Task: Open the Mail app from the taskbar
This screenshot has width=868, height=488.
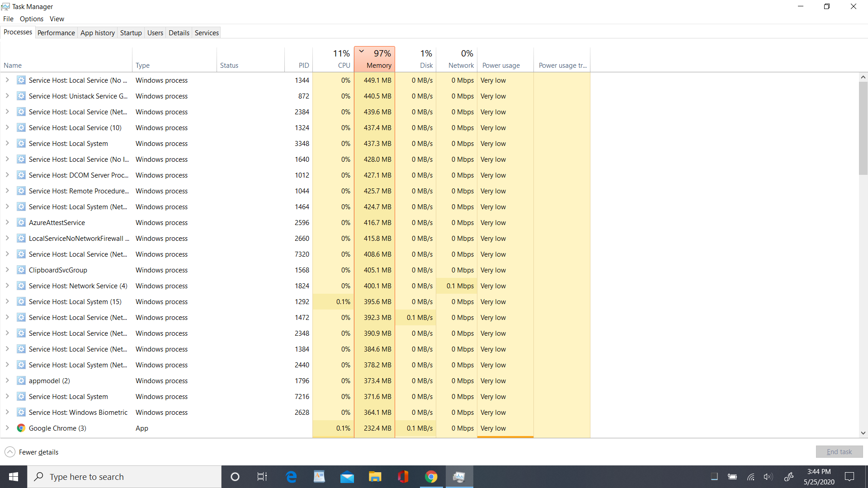Action: pyautogui.click(x=347, y=477)
